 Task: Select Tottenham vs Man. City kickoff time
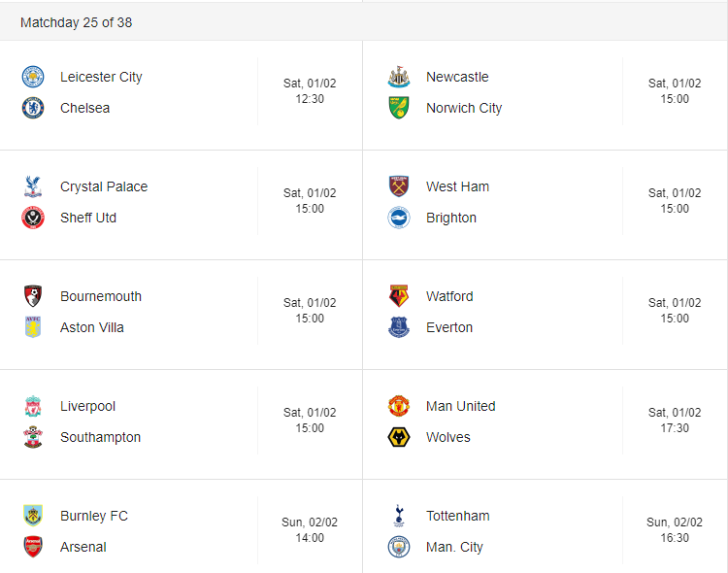click(x=675, y=529)
